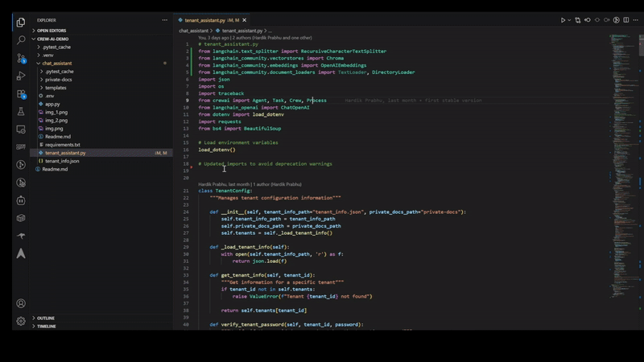Expand the Outline section
Image resolution: width=644 pixels, height=362 pixels.
coord(46,318)
